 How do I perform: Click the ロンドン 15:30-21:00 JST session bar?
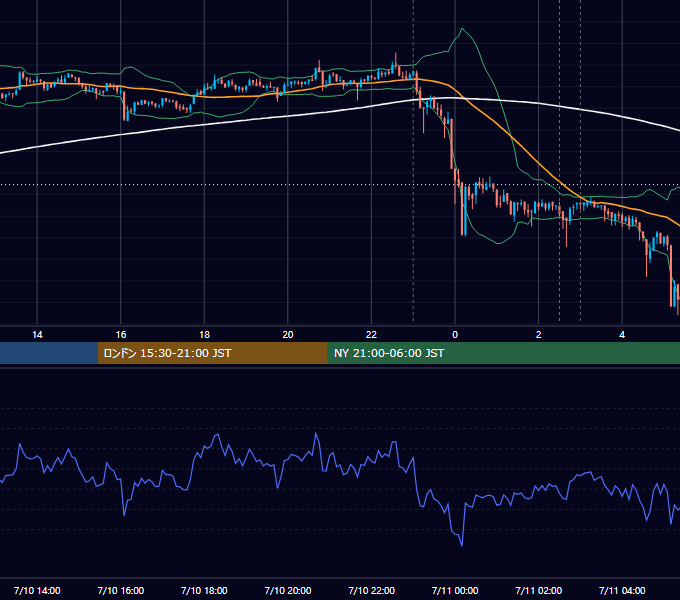212,353
